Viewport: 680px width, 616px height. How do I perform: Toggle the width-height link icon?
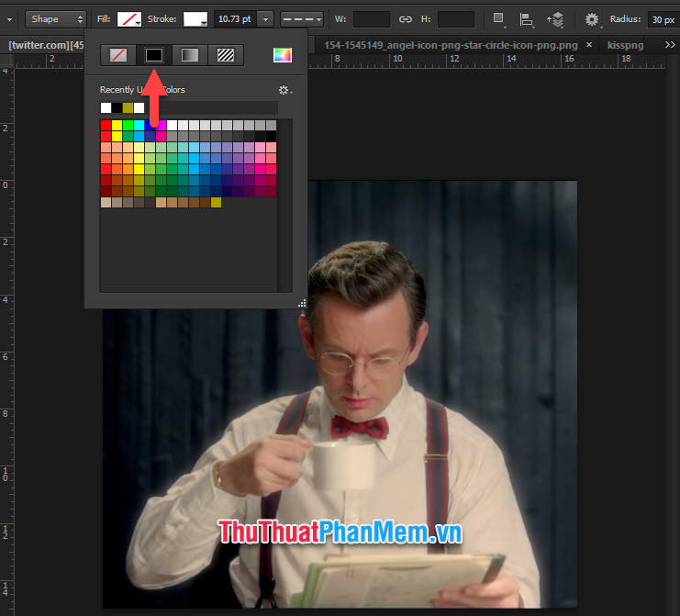click(405, 19)
